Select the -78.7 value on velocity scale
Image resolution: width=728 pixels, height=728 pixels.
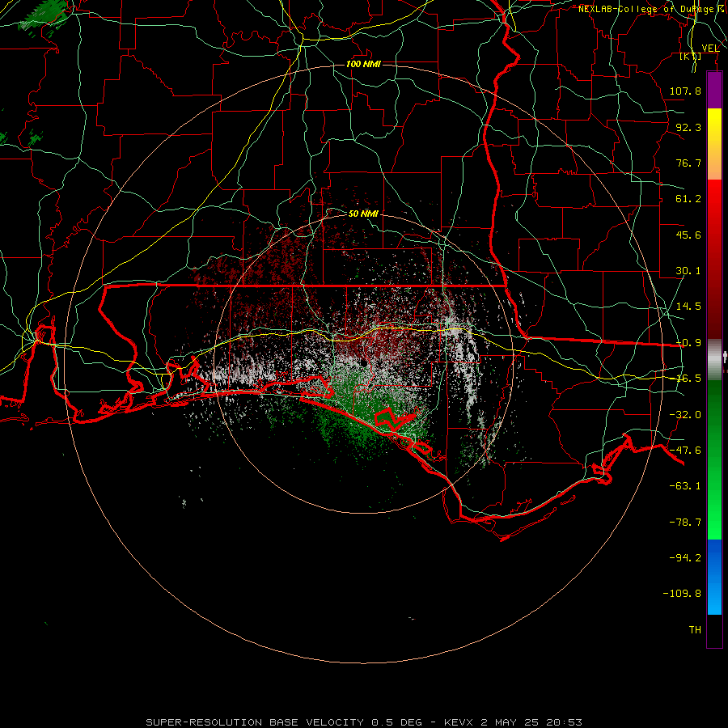[x=685, y=523]
